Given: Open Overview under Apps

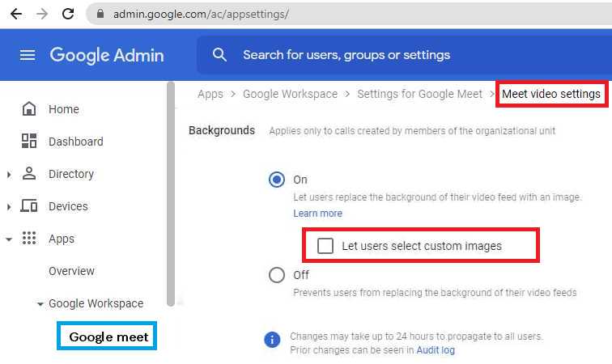Looking at the screenshot, I should pyautogui.click(x=71, y=271).
